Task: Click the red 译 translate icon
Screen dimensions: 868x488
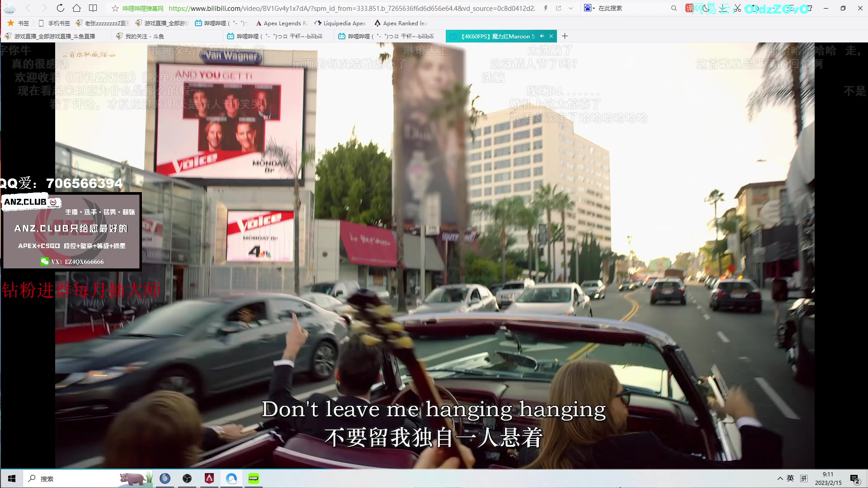Action: [x=689, y=8]
